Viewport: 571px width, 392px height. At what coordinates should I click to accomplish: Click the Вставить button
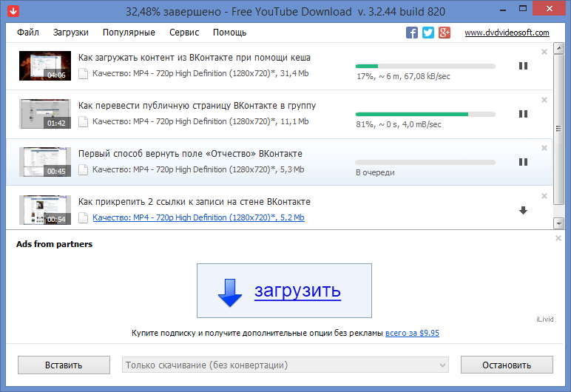(64, 365)
